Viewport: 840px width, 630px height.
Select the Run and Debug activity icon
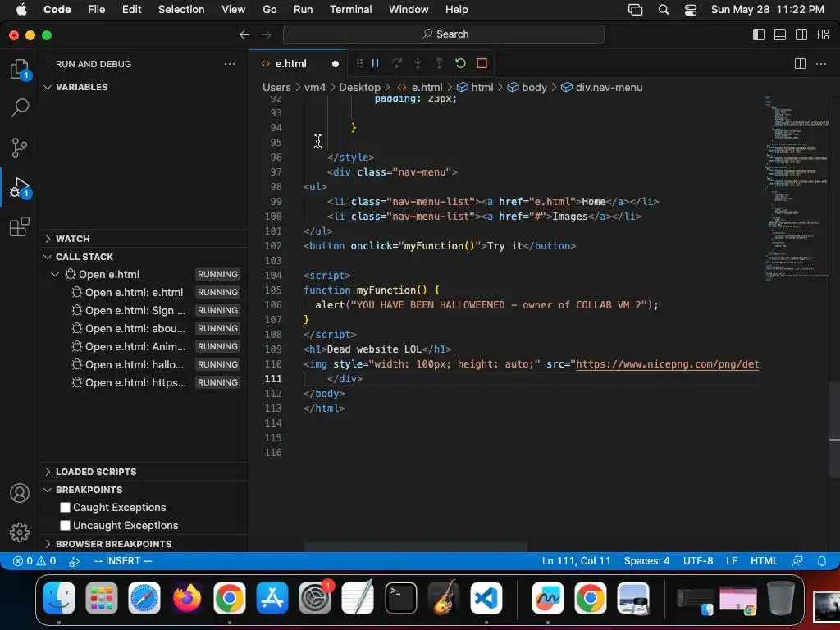click(x=20, y=188)
